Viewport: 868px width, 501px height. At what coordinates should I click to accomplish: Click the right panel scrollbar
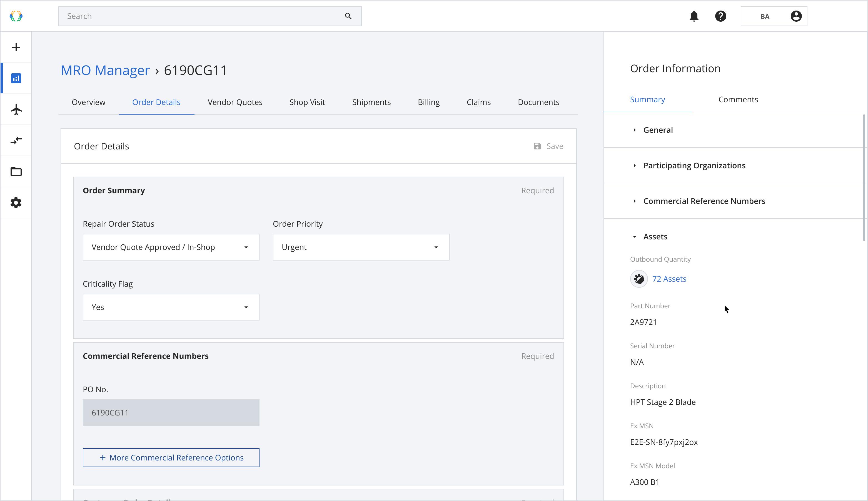point(864,177)
